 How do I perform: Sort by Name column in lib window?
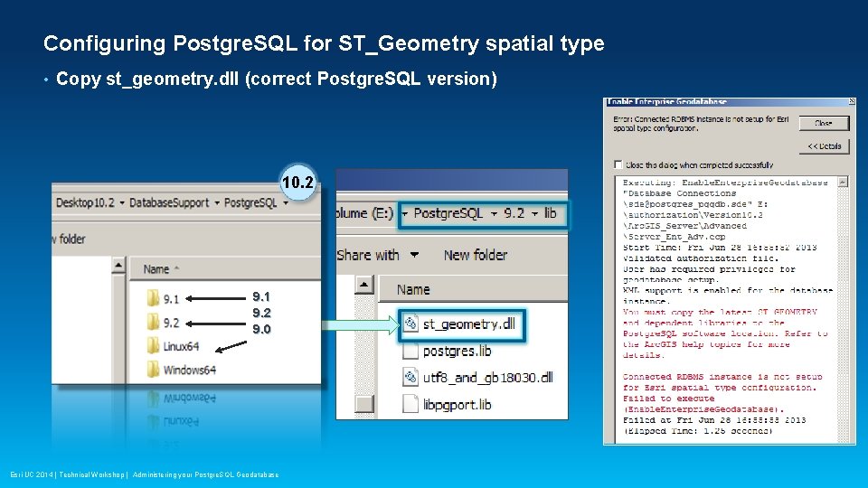[x=473, y=289]
